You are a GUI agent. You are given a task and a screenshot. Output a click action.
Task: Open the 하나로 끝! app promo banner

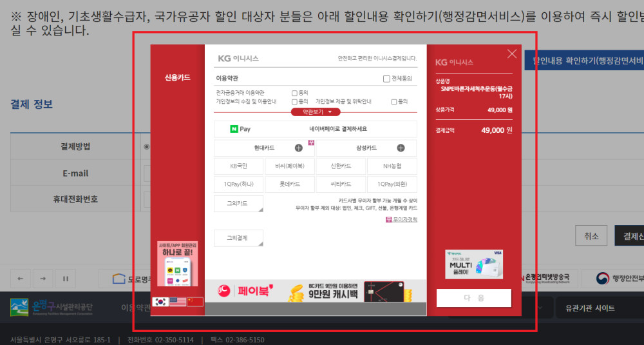(178, 264)
